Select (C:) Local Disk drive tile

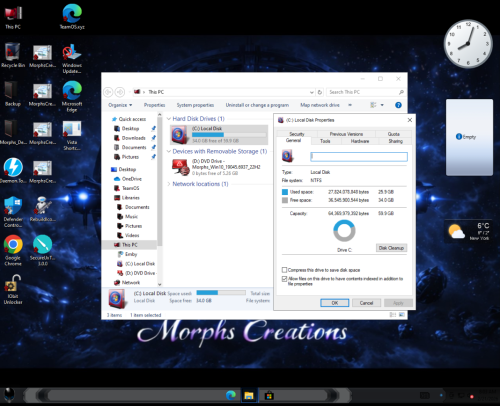[x=219, y=134]
